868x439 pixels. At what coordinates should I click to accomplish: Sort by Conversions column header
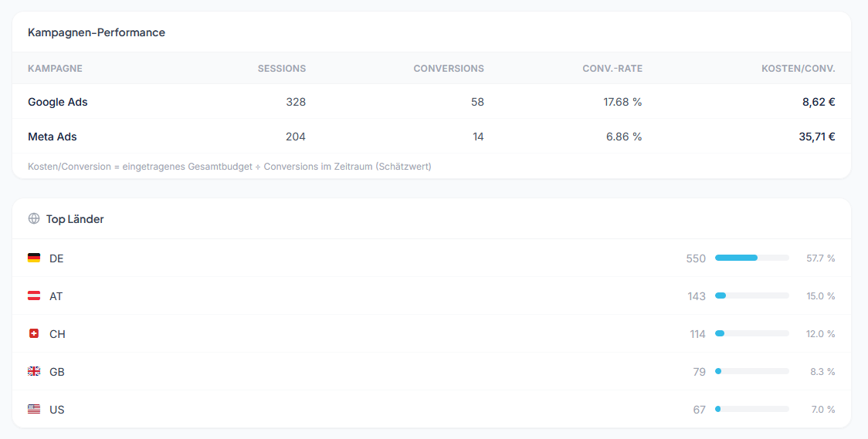coord(449,69)
